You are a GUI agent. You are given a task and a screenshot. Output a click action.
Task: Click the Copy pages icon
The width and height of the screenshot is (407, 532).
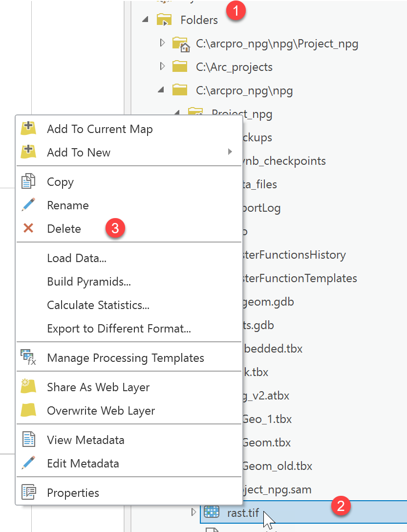coord(28,181)
